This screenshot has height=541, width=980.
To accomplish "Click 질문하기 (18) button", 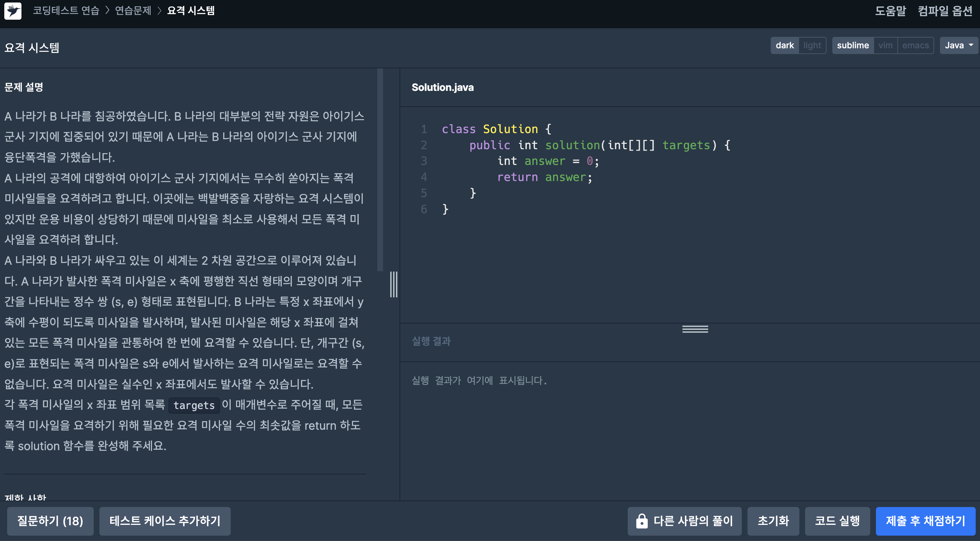I will pyautogui.click(x=50, y=521).
